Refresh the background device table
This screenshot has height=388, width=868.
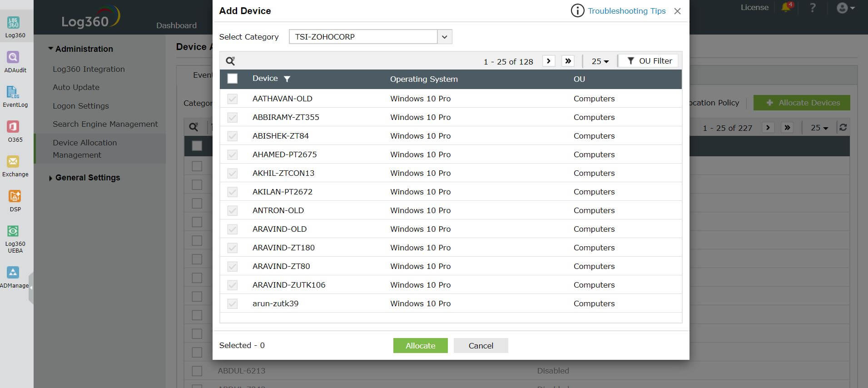pos(843,128)
